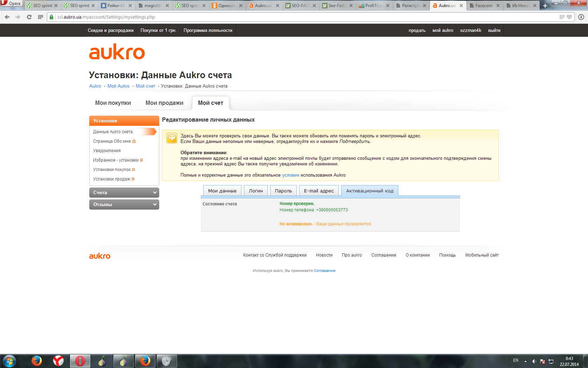Open the Помощь footer link

pyautogui.click(x=447, y=255)
